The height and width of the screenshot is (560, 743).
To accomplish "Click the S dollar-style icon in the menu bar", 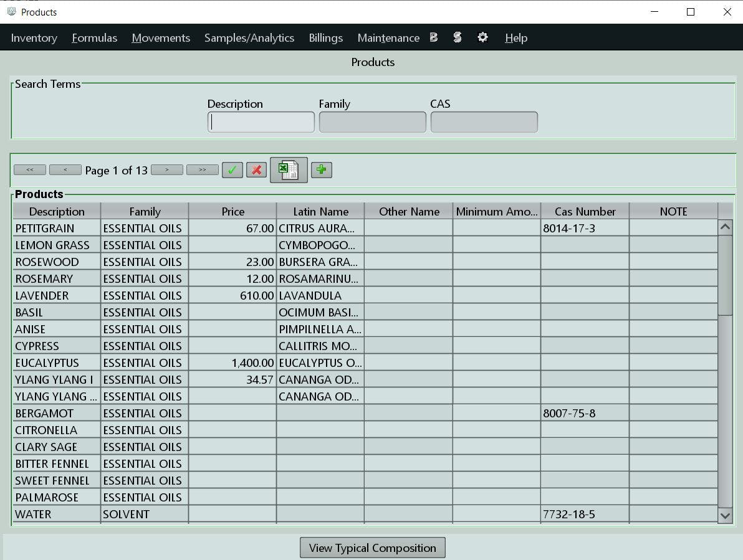I will tap(458, 37).
